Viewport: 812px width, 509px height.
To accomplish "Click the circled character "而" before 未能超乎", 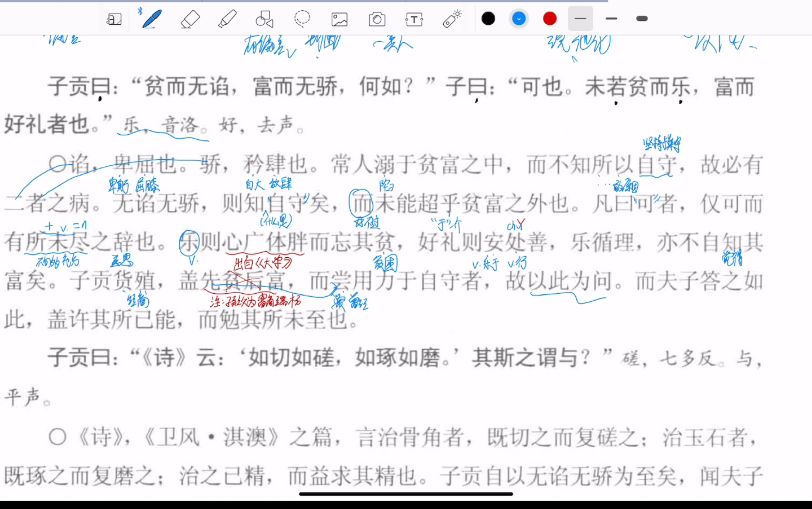I will [362, 204].
